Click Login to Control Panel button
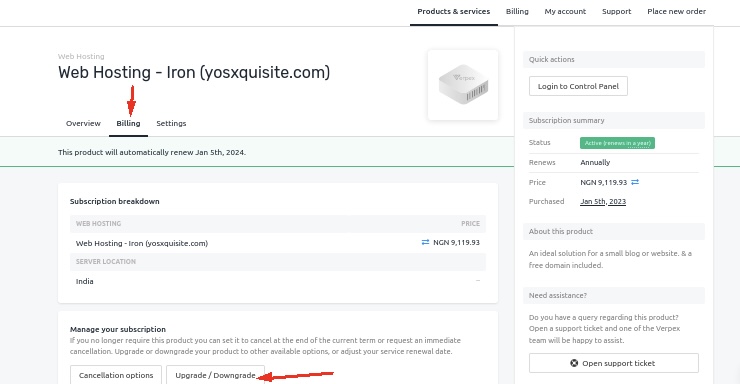740x384 pixels. click(578, 86)
